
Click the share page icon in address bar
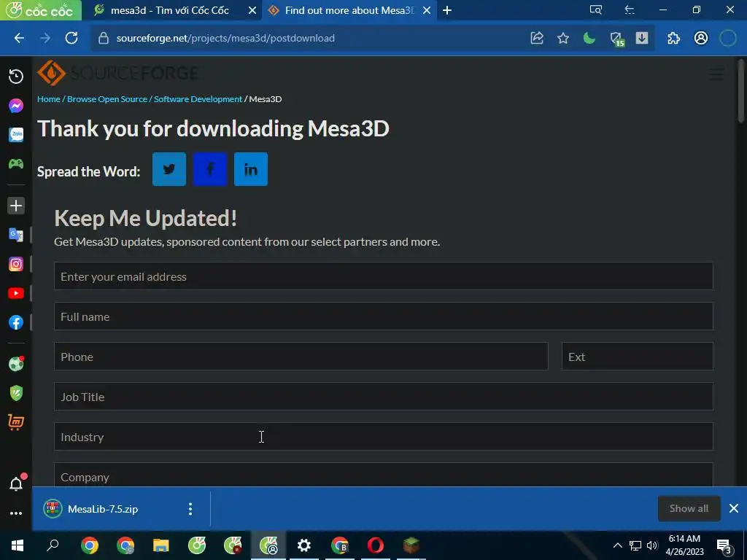pyautogui.click(x=537, y=38)
